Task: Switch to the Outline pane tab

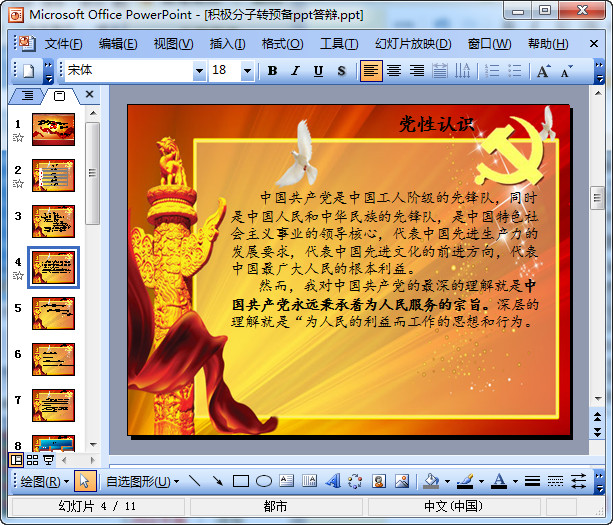Action: point(27,95)
